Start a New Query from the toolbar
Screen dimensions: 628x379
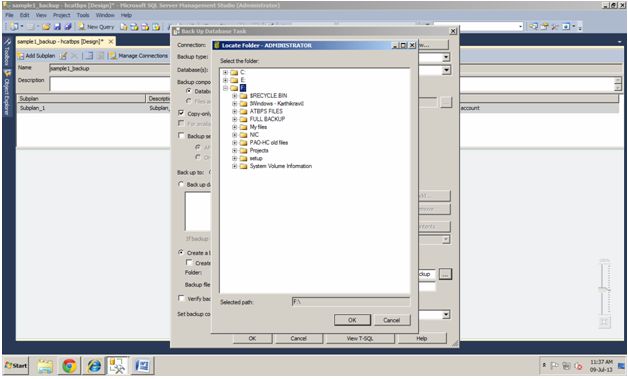coord(97,26)
